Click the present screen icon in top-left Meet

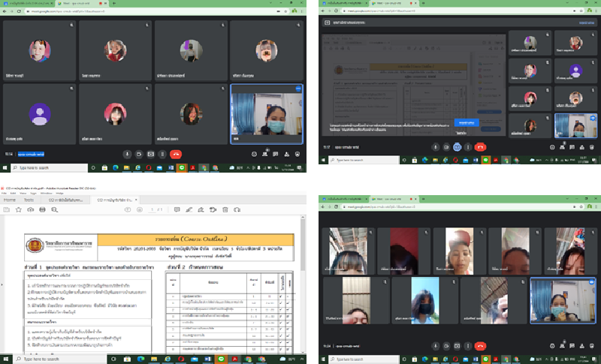[151, 153]
